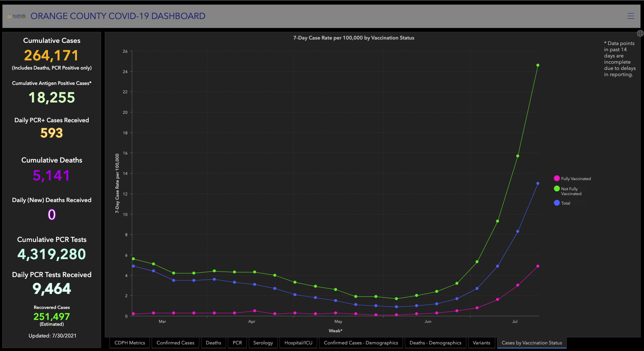This screenshot has height=351, width=644.
Task: Click the latest Not Fully Vaccinated data point
Action: pos(538,65)
